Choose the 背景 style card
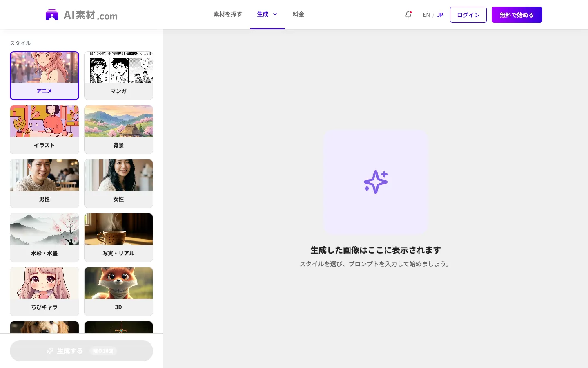588x368 pixels. pyautogui.click(x=118, y=130)
